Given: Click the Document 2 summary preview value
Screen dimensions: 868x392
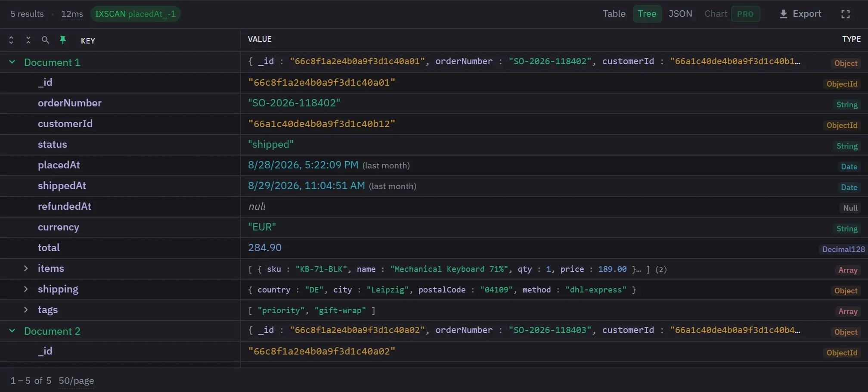Looking at the screenshot, I should [x=524, y=330].
